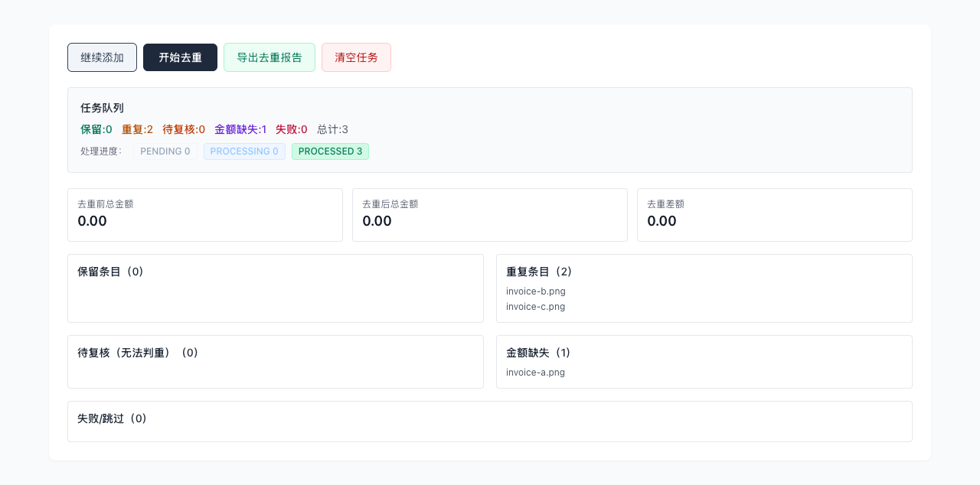Expand the 待复核（无法判重） panel
The width and height of the screenshot is (980, 485).
[137, 353]
